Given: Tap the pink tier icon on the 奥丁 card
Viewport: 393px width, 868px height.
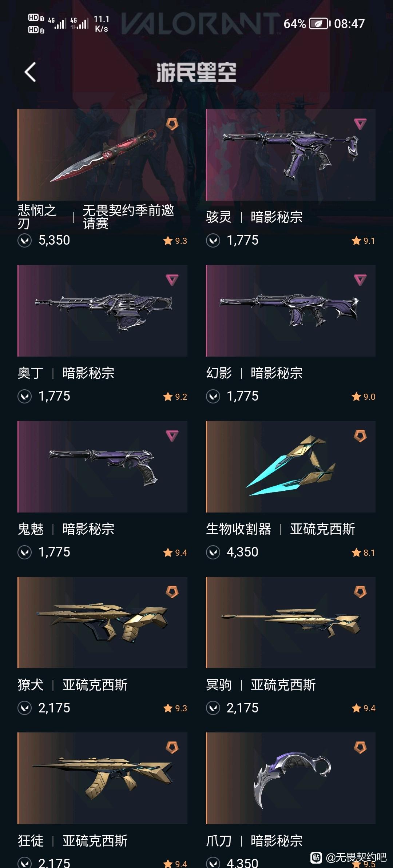Looking at the screenshot, I should [172, 280].
